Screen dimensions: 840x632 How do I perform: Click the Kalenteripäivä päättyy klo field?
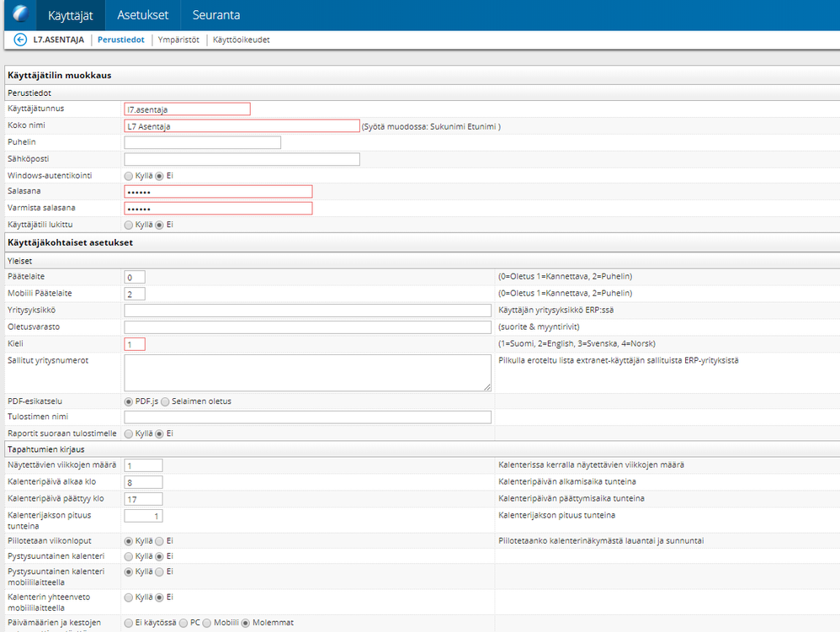click(144, 499)
